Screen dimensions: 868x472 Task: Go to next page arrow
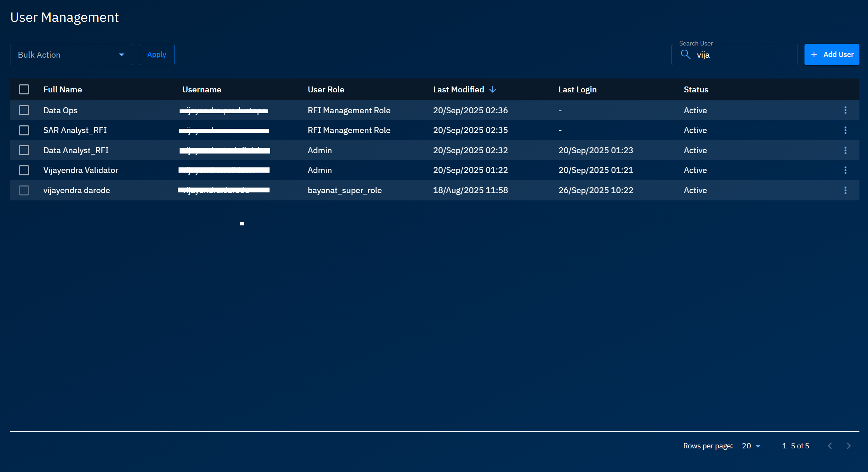pyautogui.click(x=849, y=446)
